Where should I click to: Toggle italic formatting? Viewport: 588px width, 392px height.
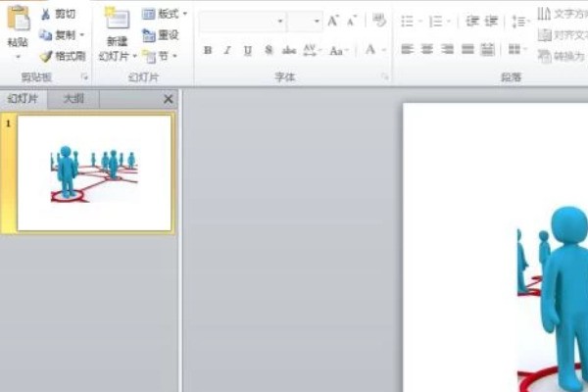[x=227, y=50]
